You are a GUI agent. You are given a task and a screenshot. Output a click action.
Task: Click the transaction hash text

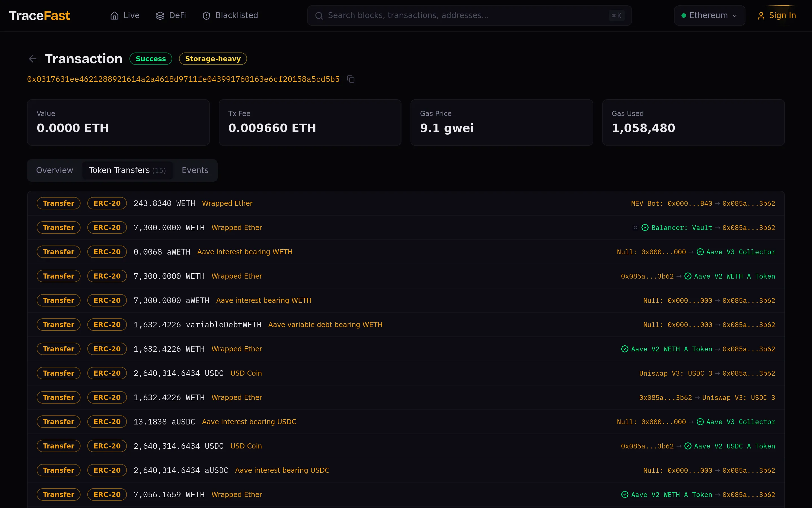click(183, 79)
